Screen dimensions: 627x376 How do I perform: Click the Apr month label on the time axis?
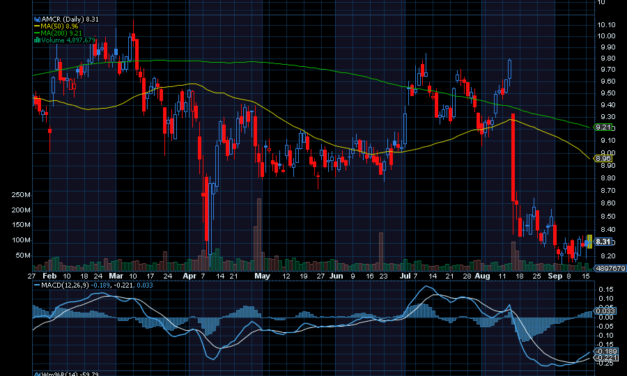pos(190,276)
